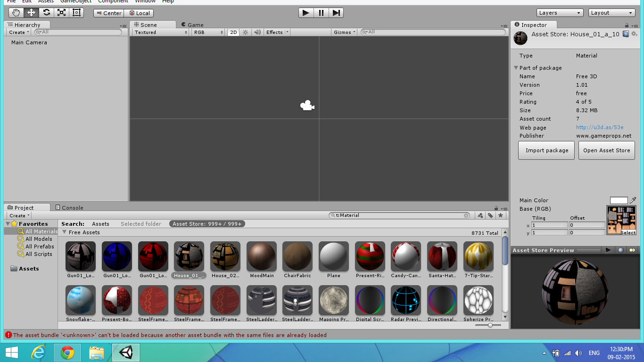
Task: Open the Textured draw mode dropdown
Action: (161, 32)
